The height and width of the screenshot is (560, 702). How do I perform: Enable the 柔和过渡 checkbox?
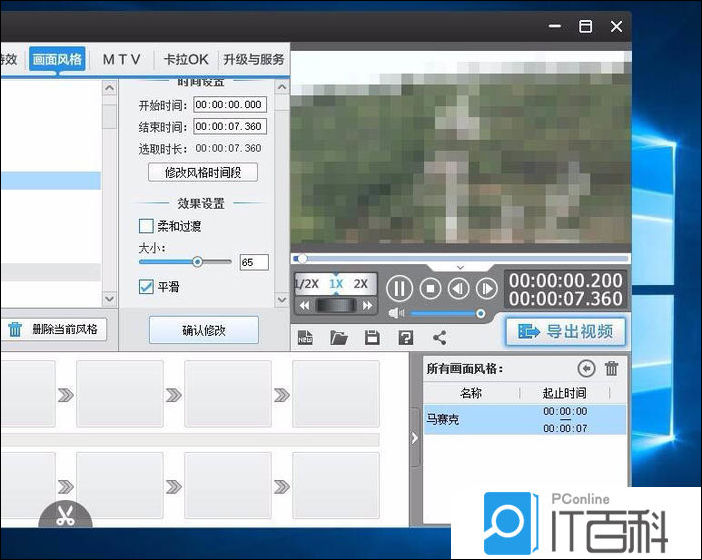tap(146, 226)
